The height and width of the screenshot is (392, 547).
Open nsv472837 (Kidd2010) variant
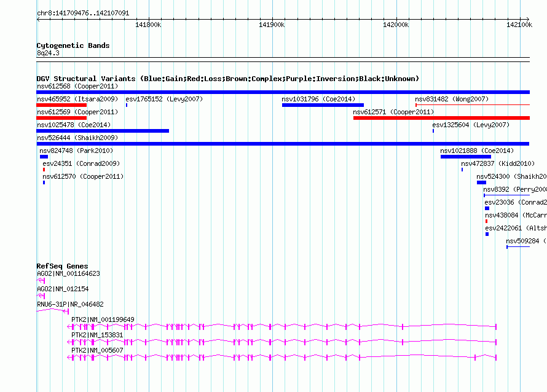498,163
